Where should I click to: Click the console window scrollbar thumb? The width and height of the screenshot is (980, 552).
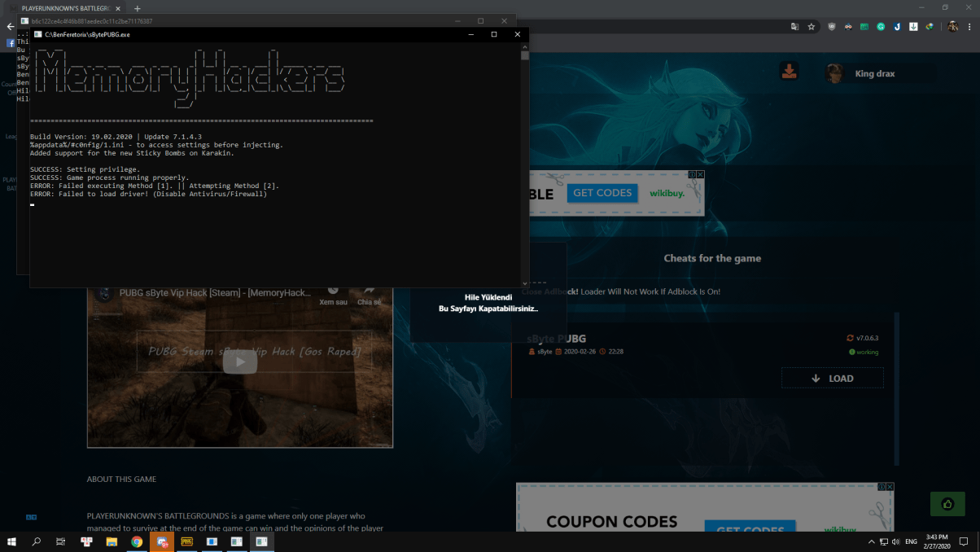point(525,56)
